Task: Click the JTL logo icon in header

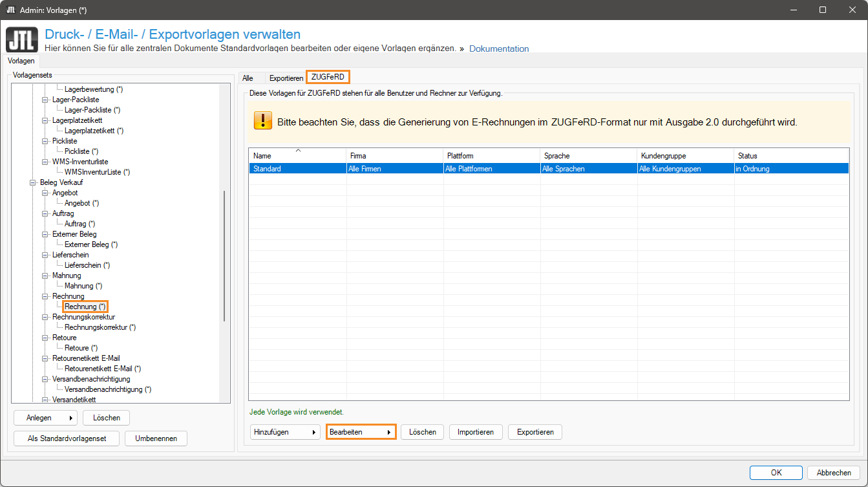Action: (21, 39)
